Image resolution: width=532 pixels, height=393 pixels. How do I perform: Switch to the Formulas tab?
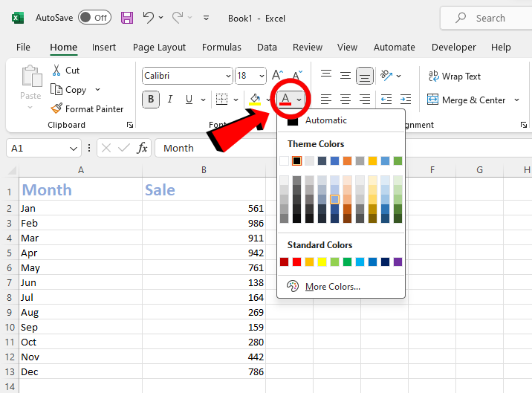click(x=221, y=47)
